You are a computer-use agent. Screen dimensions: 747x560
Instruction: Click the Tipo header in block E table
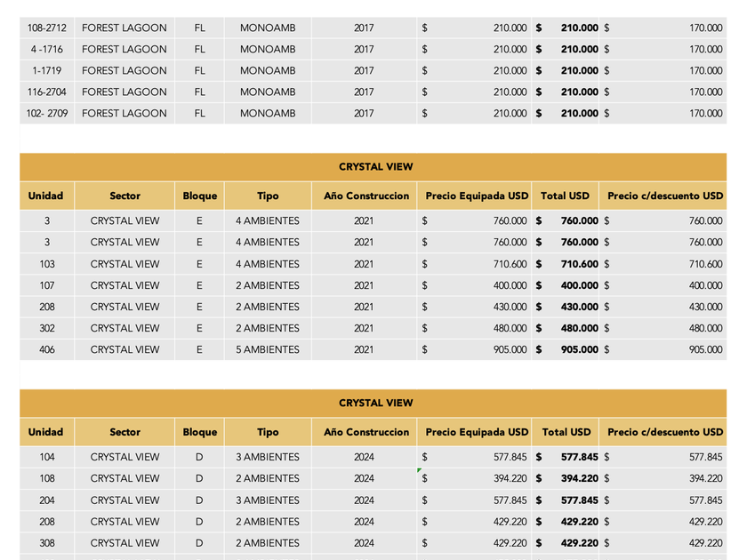(x=268, y=196)
